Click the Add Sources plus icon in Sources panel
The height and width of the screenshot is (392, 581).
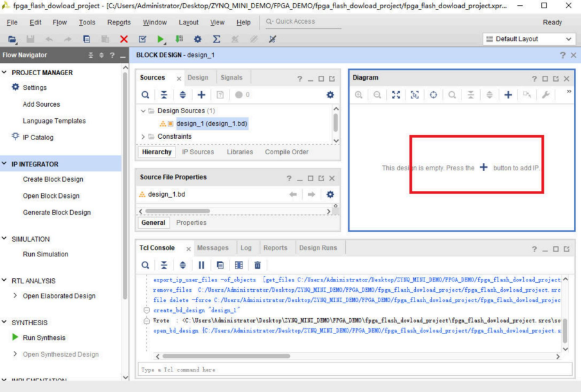(x=201, y=94)
